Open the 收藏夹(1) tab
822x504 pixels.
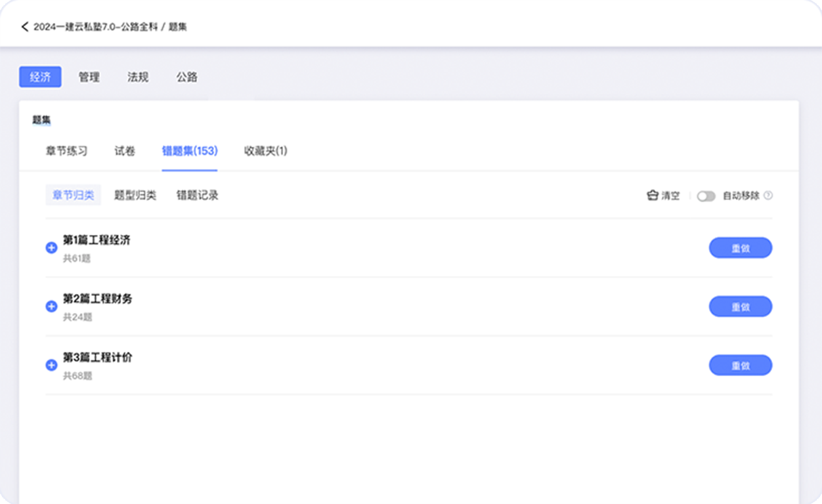[265, 151]
